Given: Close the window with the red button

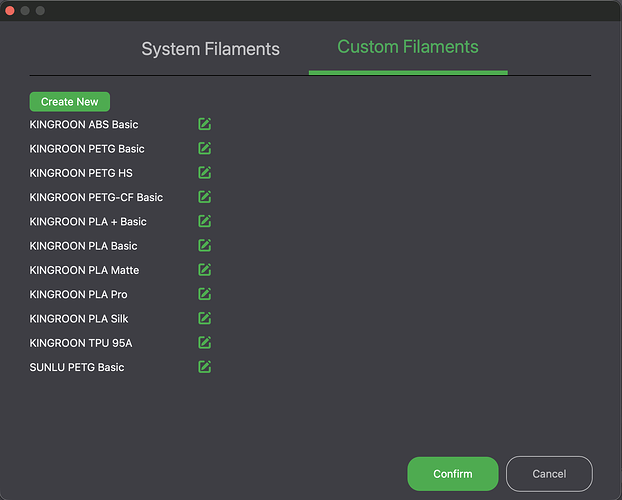Looking at the screenshot, I should [10, 11].
